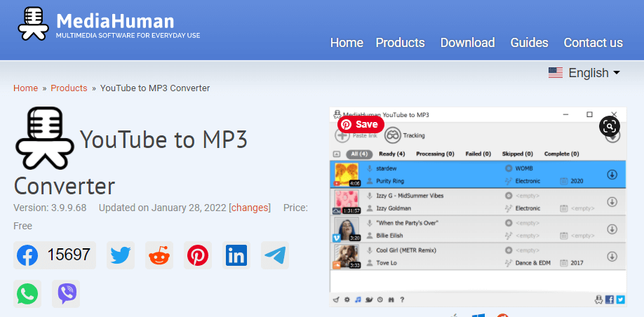Click the gear settings icon in the app's bottom bar
The width and height of the screenshot is (644, 317).
[347, 299]
